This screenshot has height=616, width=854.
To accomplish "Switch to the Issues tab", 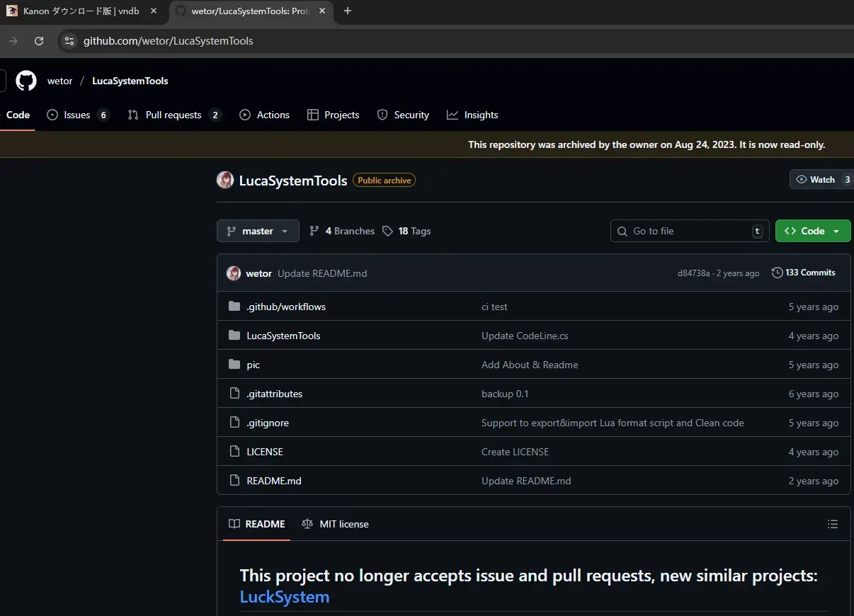I will click(x=78, y=115).
